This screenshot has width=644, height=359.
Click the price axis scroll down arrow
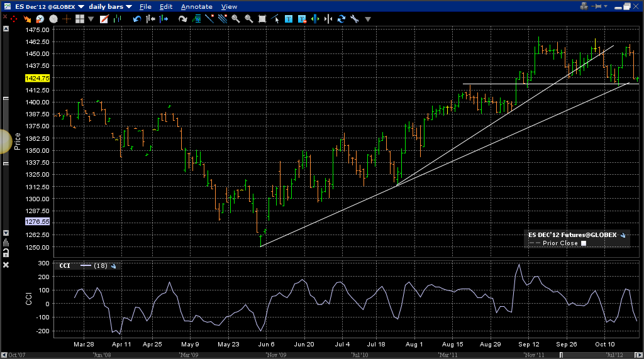6,233
